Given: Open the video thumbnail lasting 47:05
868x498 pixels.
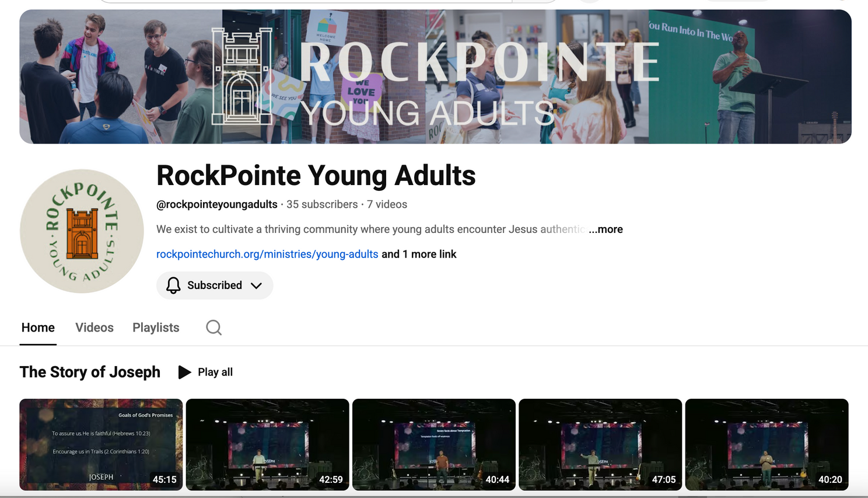Looking at the screenshot, I should point(600,444).
